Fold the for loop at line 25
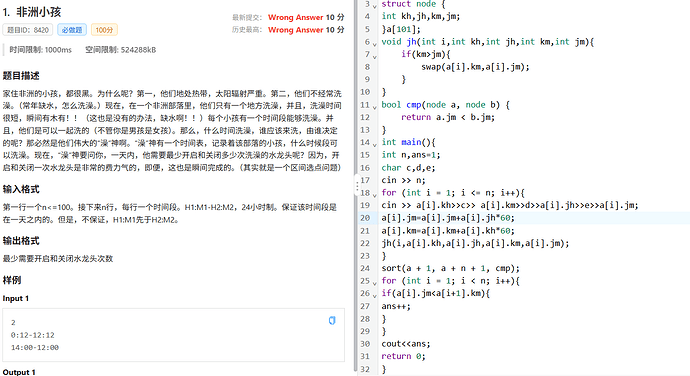The image size is (690, 376). [x=375, y=283]
